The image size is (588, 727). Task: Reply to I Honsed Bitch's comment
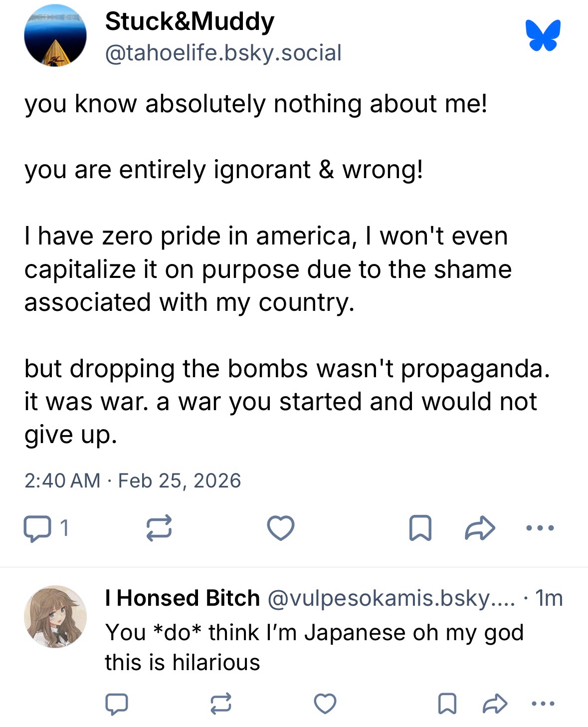pyautogui.click(x=117, y=704)
